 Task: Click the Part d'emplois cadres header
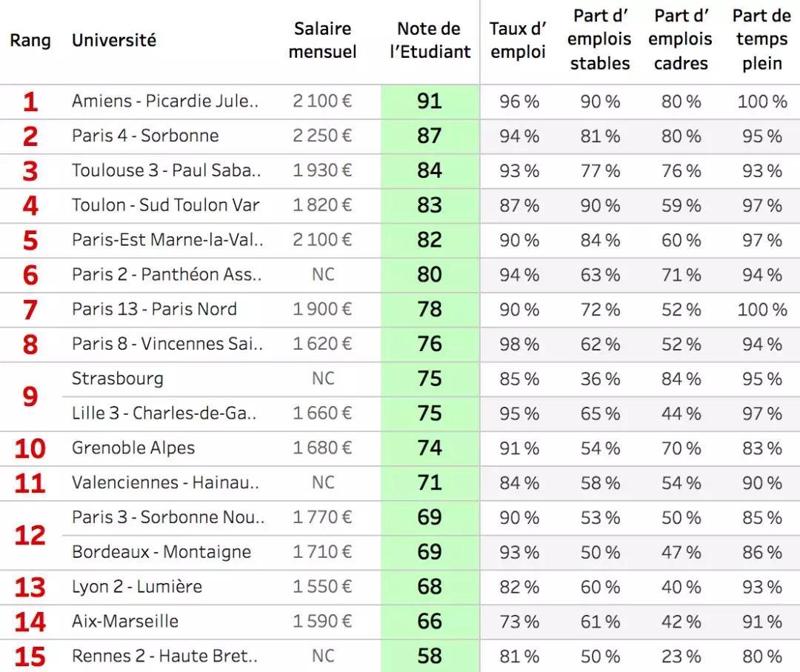click(681, 40)
